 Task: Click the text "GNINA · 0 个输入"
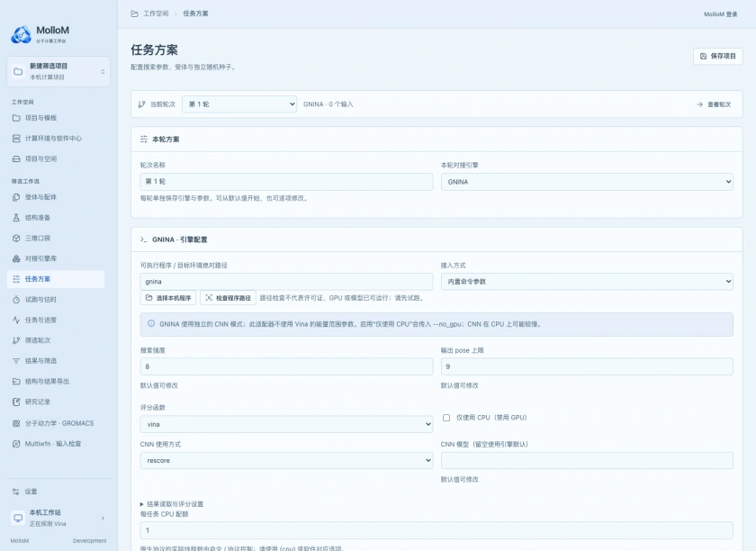coord(328,104)
